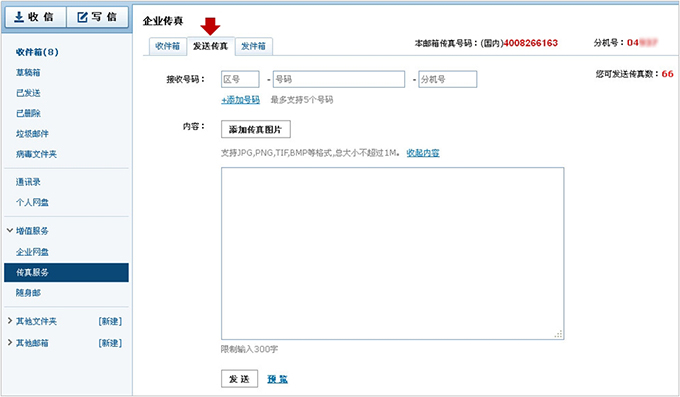Screen dimensions: 680x397
Task: Open the 已删除 deleted folder
Action: [28, 113]
